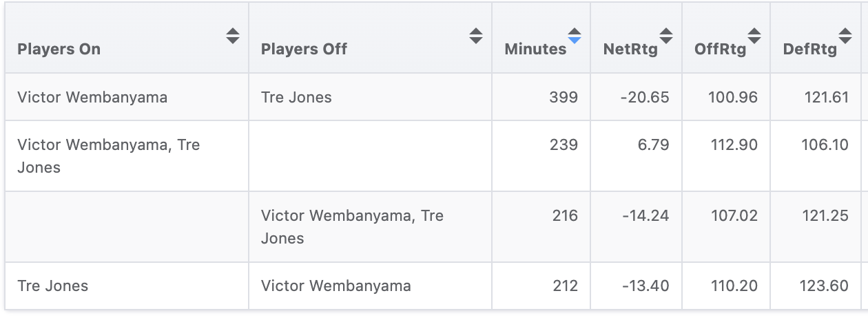Select the 112.90 OffRtg value

pyautogui.click(x=734, y=145)
